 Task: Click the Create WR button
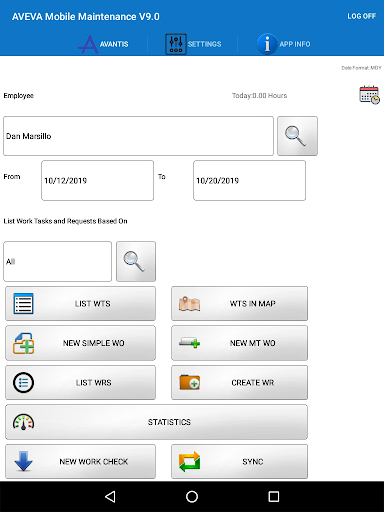click(239, 382)
